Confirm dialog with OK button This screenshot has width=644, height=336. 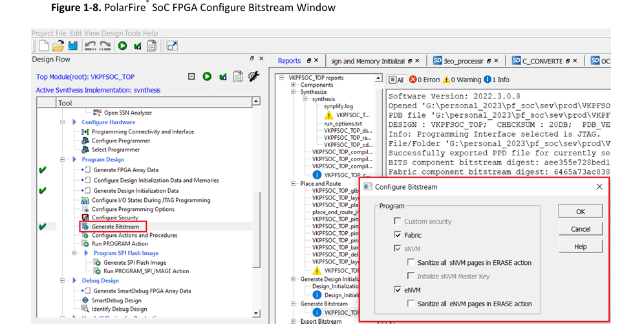(x=581, y=212)
